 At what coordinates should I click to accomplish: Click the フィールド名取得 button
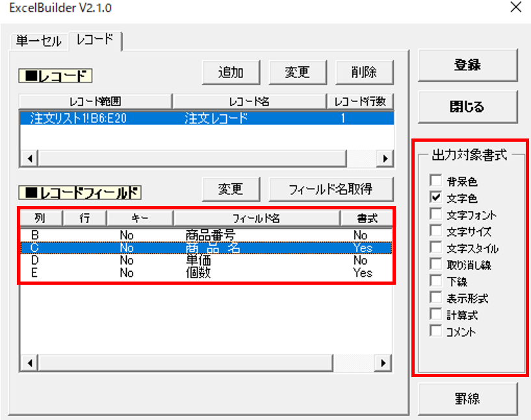331,189
